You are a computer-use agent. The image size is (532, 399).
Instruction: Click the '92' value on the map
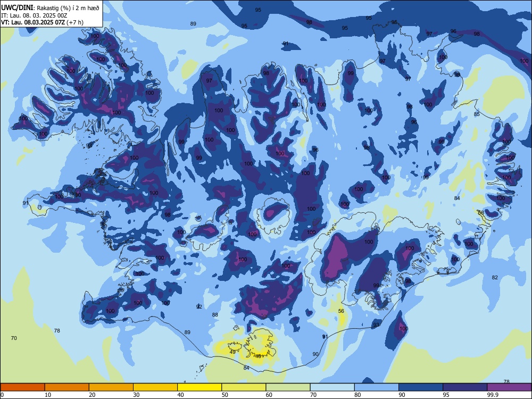click(199, 307)
